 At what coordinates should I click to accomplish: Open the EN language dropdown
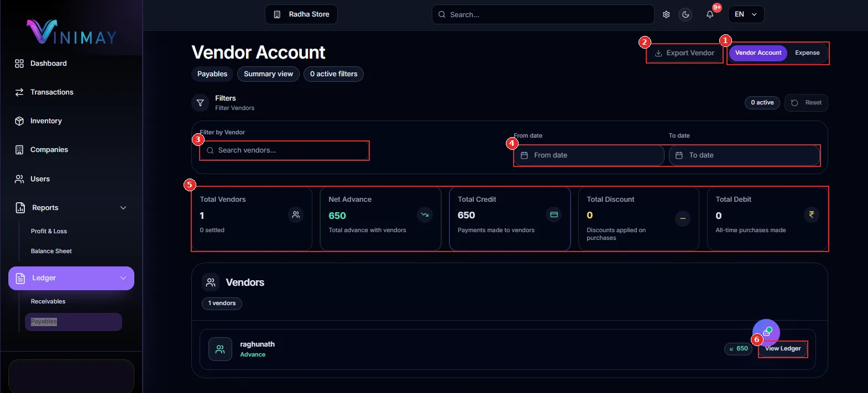pos(746,14)
